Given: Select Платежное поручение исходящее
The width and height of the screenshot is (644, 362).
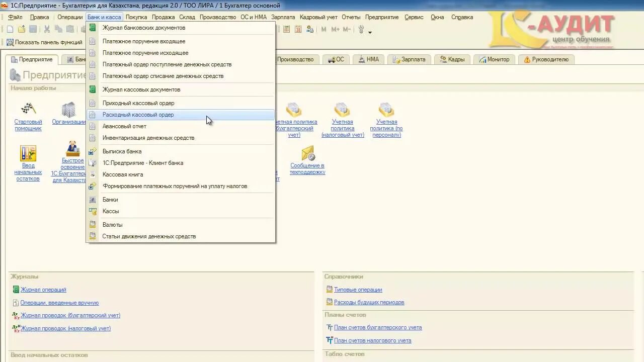Looking at the screenshot, I should click(x=181, y=53).
